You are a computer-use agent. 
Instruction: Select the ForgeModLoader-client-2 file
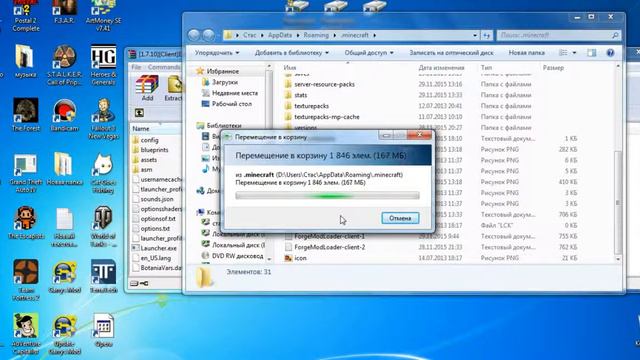[329, 247]
